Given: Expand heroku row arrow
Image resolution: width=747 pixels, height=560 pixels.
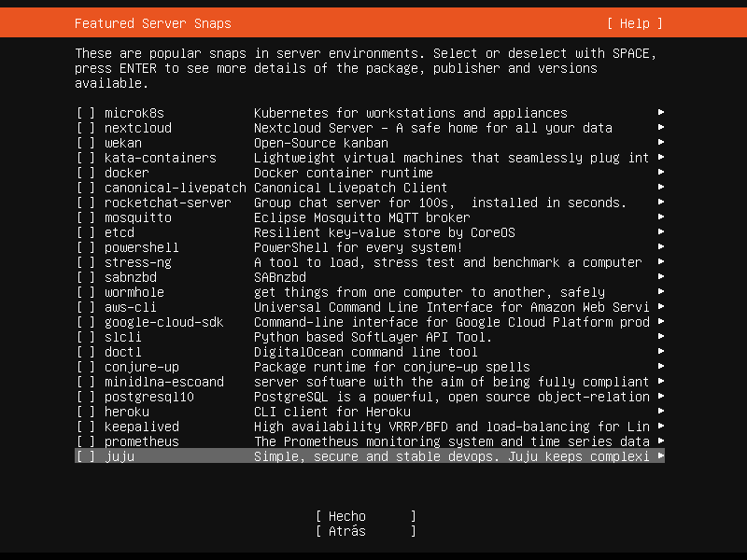Looking at the screenshot, I should 661,411.
